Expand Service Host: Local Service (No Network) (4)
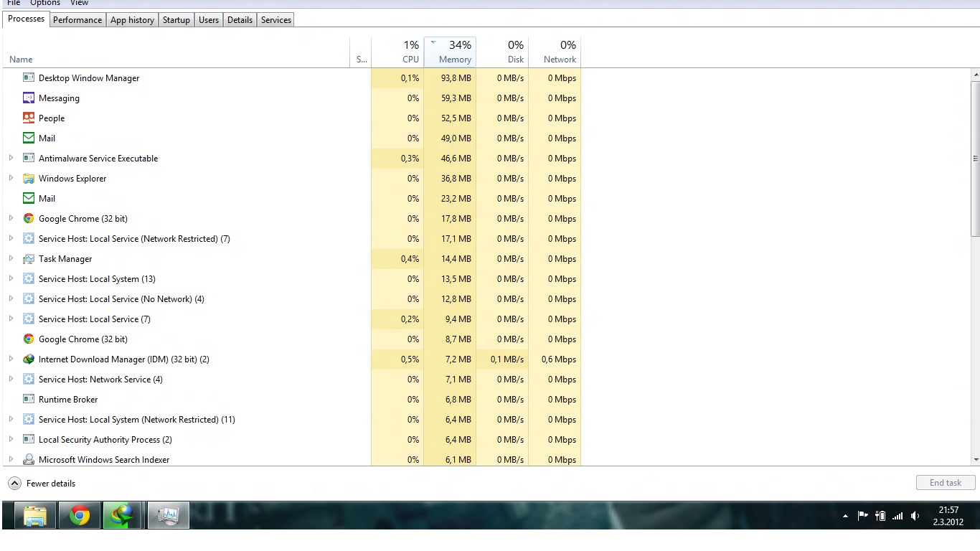 pos(11,298)
